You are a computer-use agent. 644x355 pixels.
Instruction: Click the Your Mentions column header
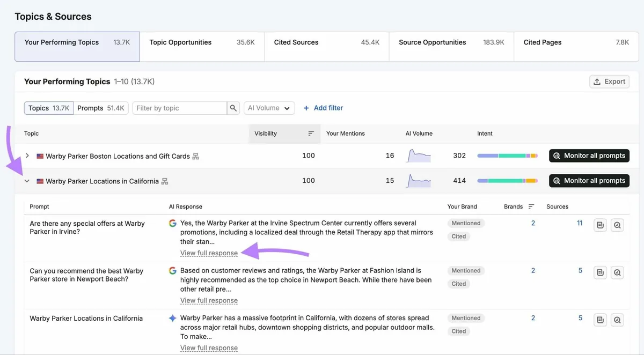[346, 134]
